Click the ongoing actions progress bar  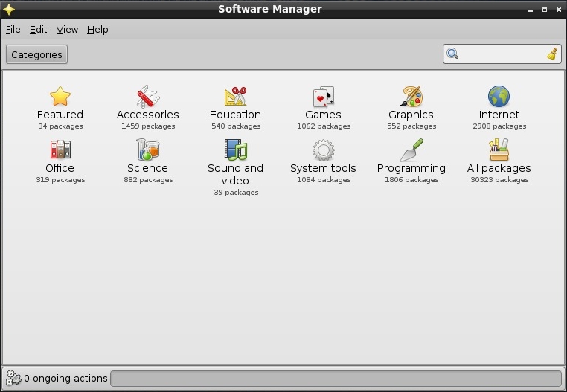point(336,379)
